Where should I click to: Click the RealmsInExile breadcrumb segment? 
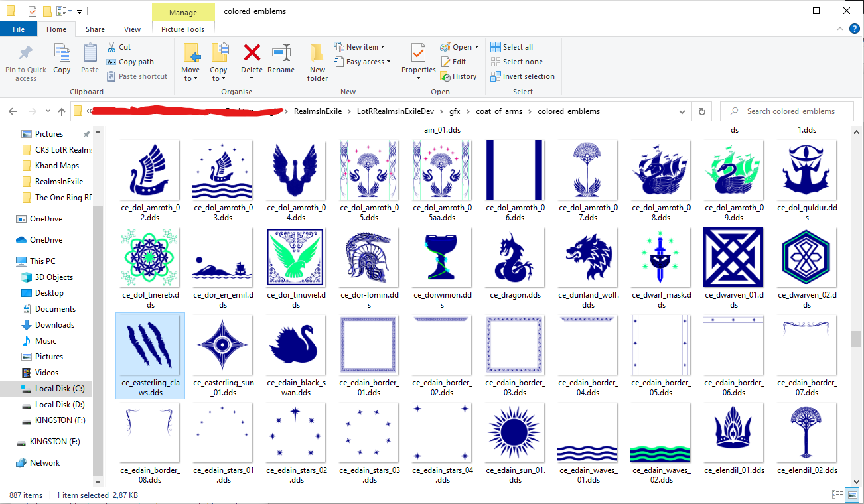click(x=318, y=111)
